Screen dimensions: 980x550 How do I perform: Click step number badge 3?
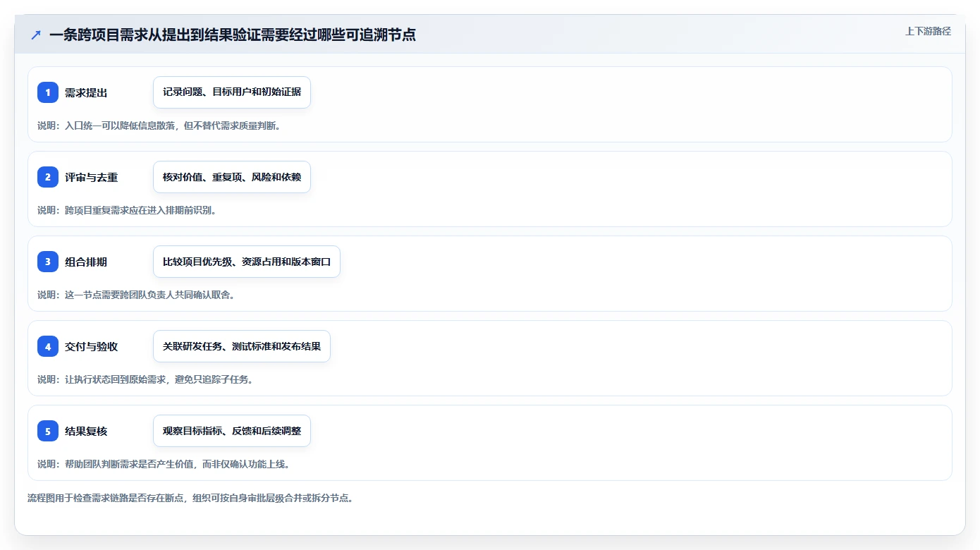click(x=48, y=262)
